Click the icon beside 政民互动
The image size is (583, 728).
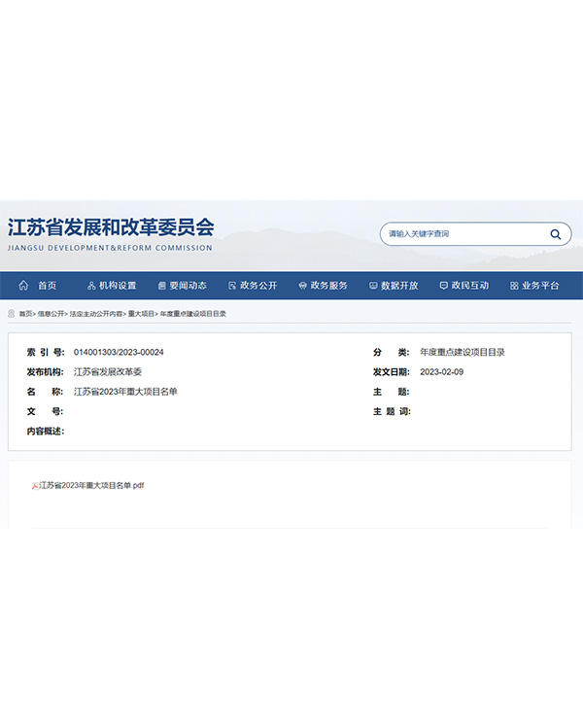pyautogui.click(x=444, y=286)
